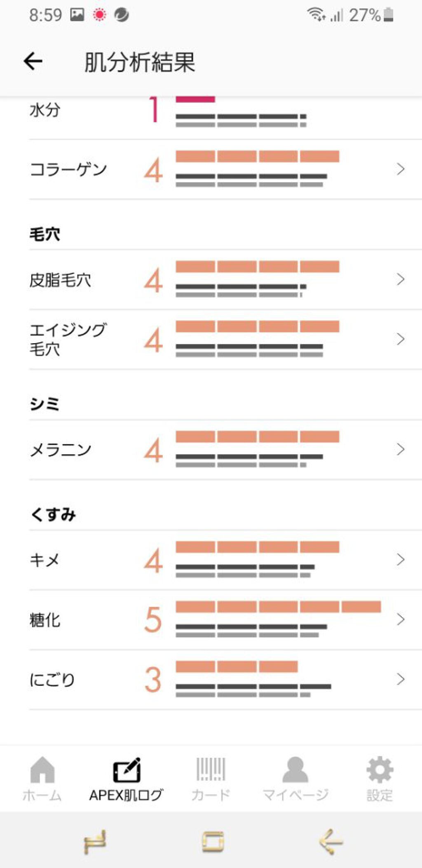Expand the コラーゲン row chevron

pos(400,169)
